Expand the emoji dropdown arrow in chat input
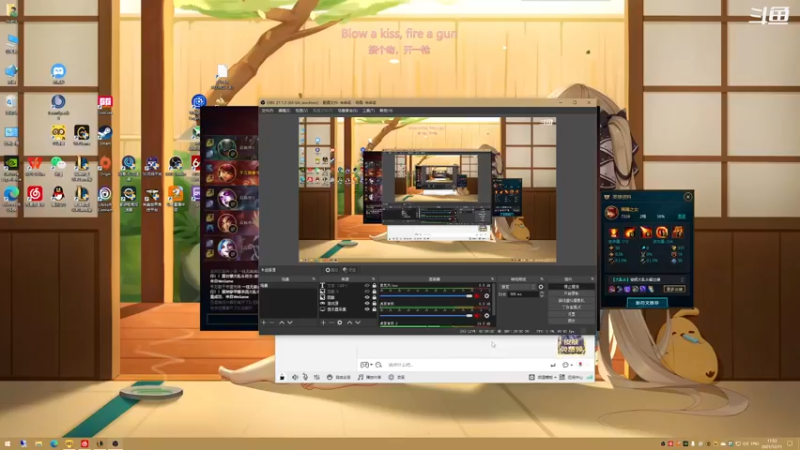The width and height of the screenshot is (800, 450). [x=571, y=365]
